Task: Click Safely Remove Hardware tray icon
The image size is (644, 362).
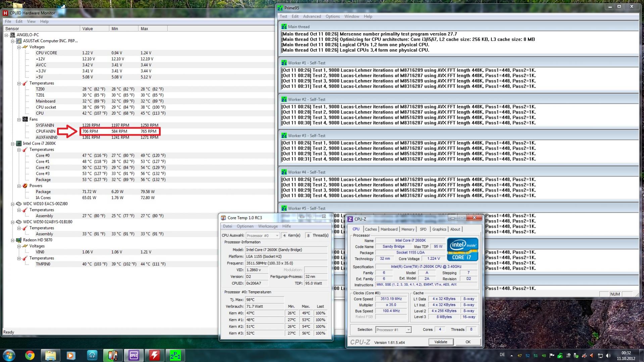Action: [x=576, y=356]
